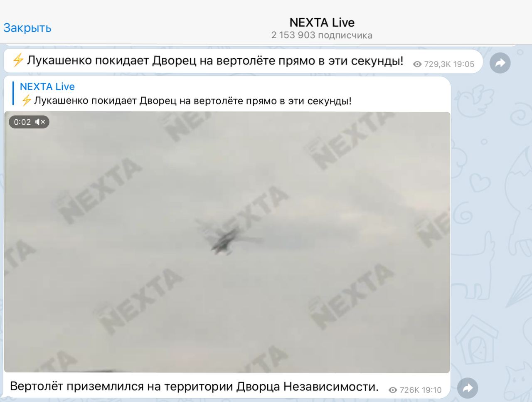Select the lightning emoji in top message

[x=18, y=60]
